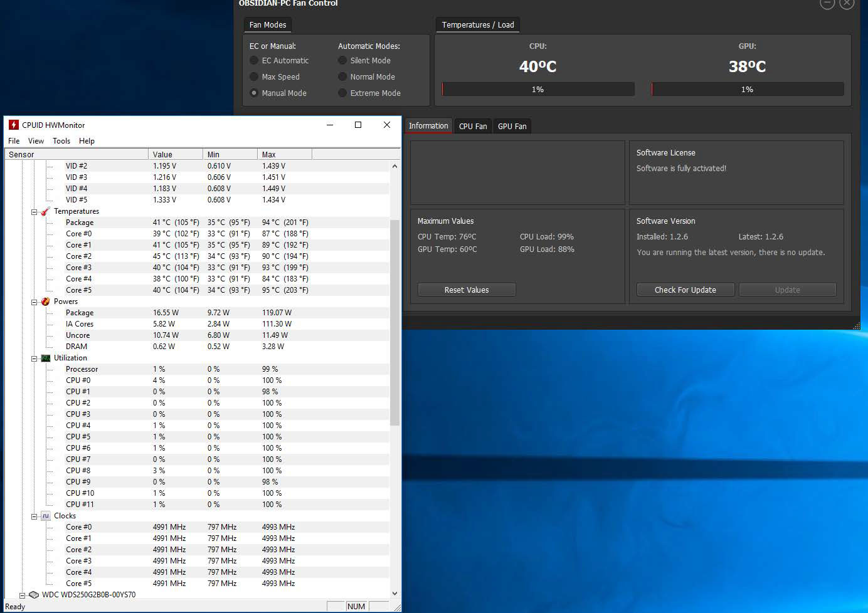This screenshot has width=868, height=613.
Task: Click the Value column header
Action: (176, 154)
